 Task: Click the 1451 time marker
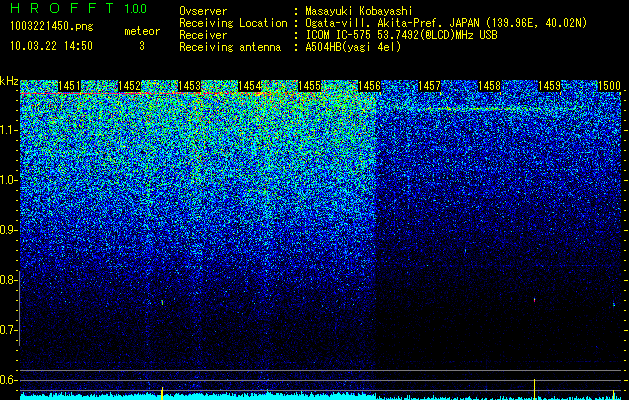(x=69, y=86)
